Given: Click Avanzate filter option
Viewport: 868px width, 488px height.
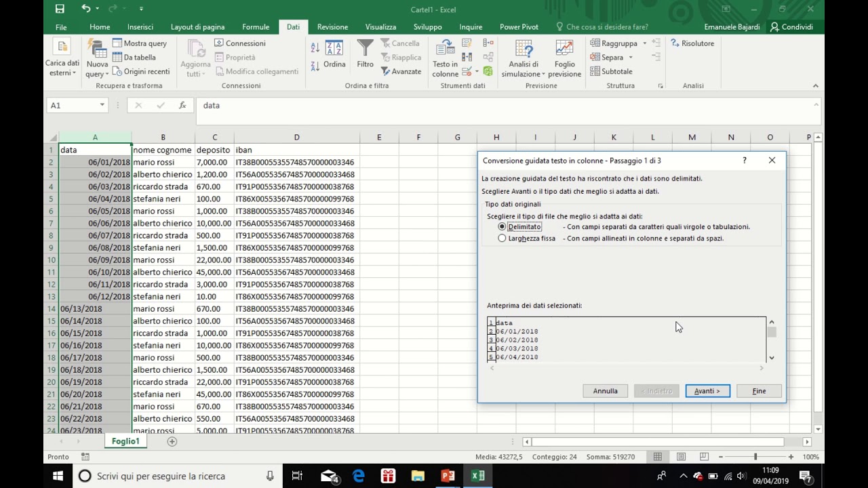Looking at the screenshot, I should coord(401,71).
